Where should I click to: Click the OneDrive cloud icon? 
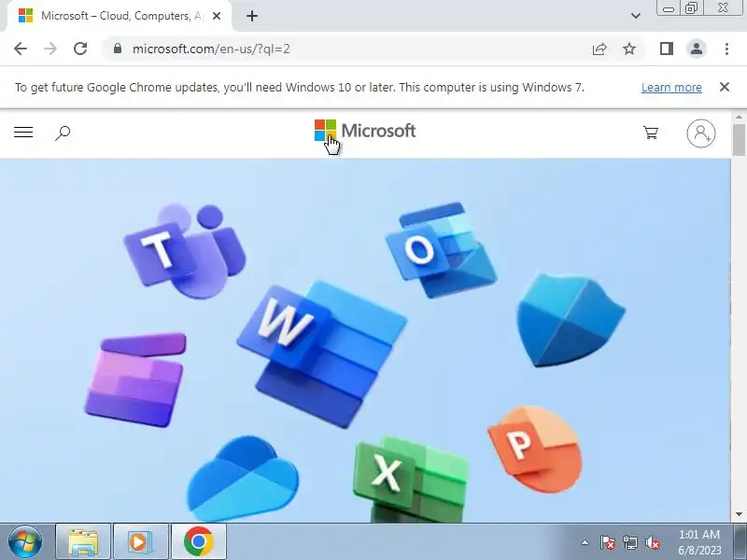[243, 479]
